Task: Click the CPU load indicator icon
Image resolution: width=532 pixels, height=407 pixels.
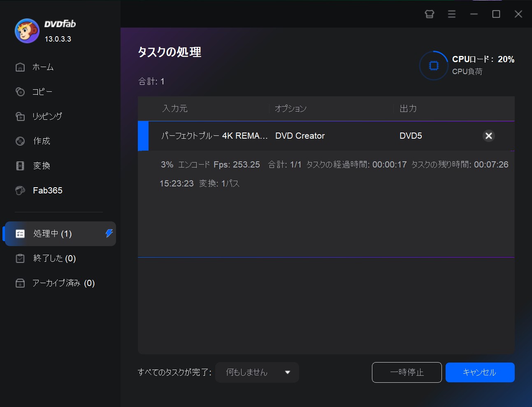Action: tap(433, 65)
